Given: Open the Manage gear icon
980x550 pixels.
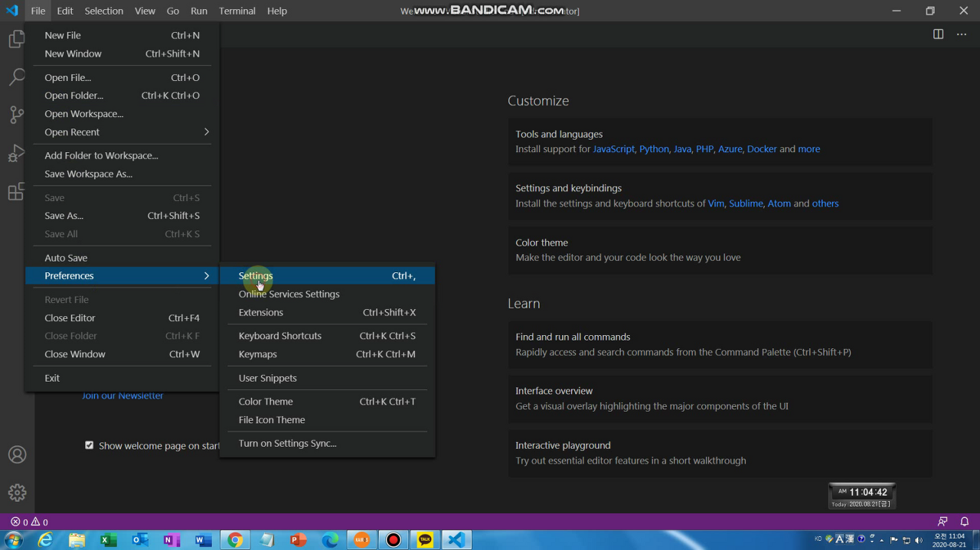Looking at the screenshot, I should point(17,493).
